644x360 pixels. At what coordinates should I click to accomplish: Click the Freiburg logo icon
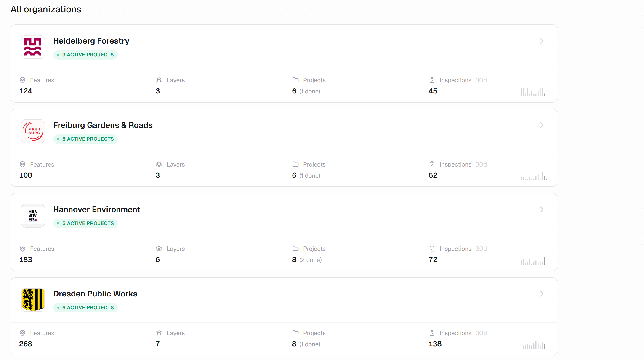33,131
